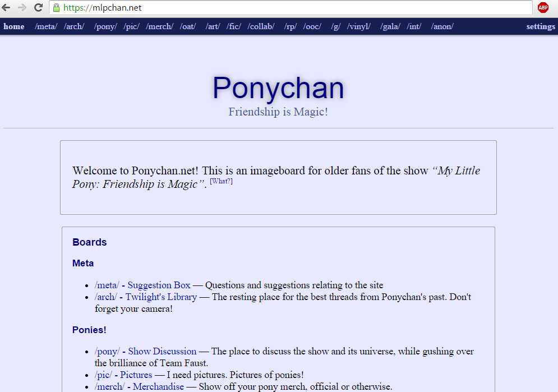Open the Suggestion Box link
558x392 pixels.
[x=159, y=285]
